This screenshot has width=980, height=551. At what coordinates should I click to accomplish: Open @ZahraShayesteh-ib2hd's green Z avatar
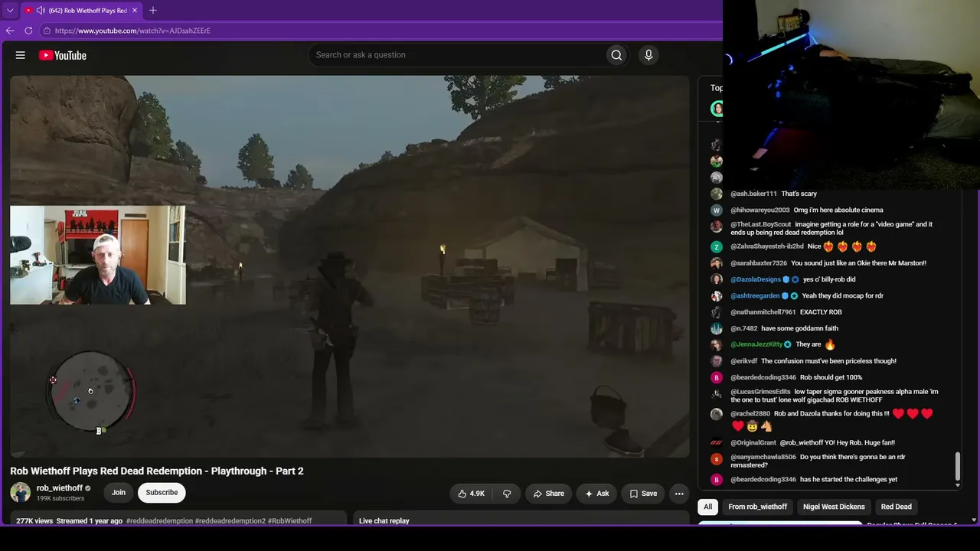click(717, 246)
